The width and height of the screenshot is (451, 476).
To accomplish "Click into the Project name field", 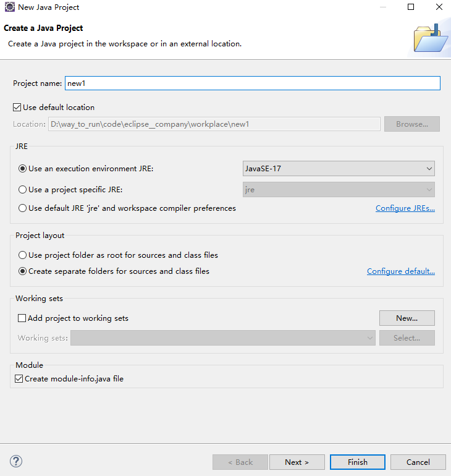I will (253, 83).
